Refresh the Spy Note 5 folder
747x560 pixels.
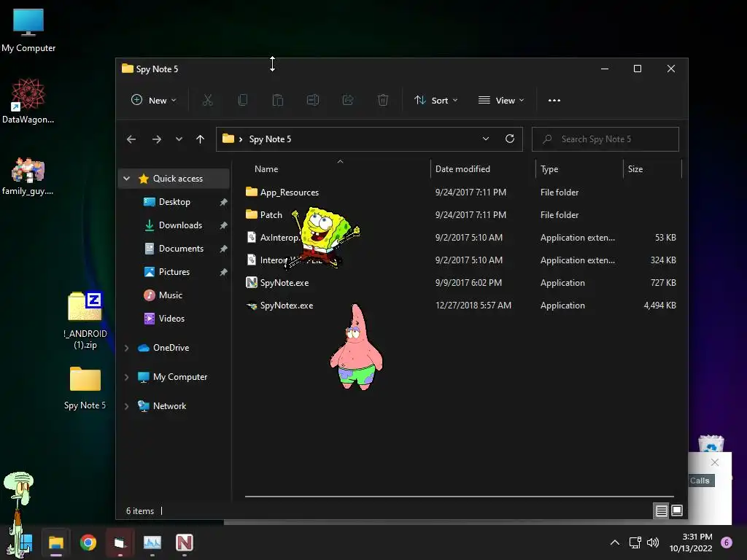510,139
